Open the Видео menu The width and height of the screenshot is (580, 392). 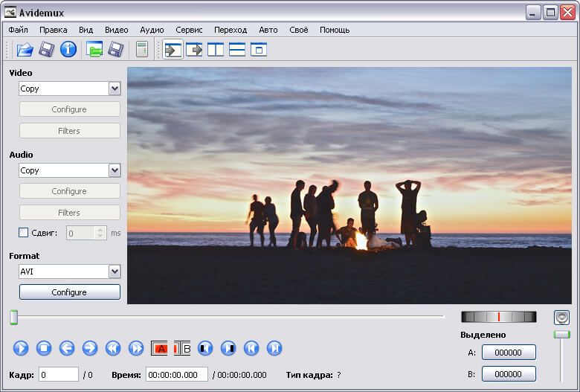[x=117, y=30]
